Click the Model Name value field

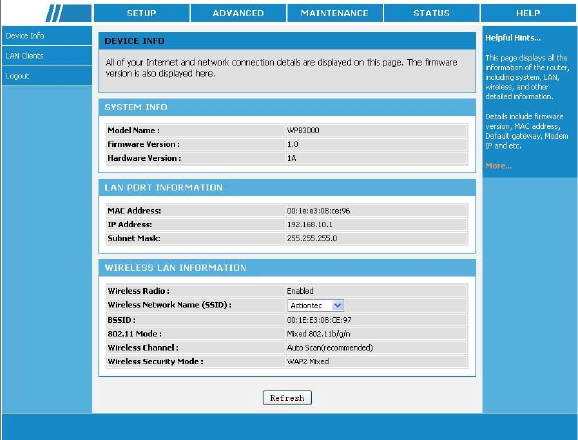[x=376, y=130]
